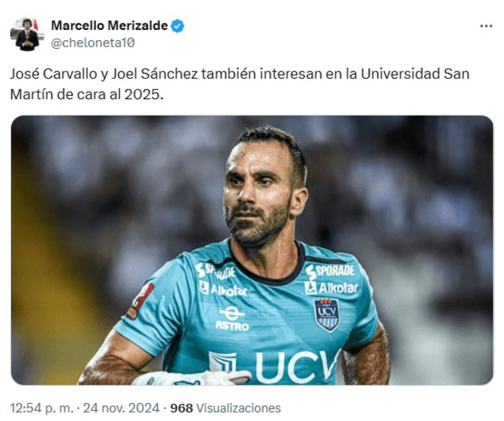Open the three-dot more options menu

(x=486, y=26)
